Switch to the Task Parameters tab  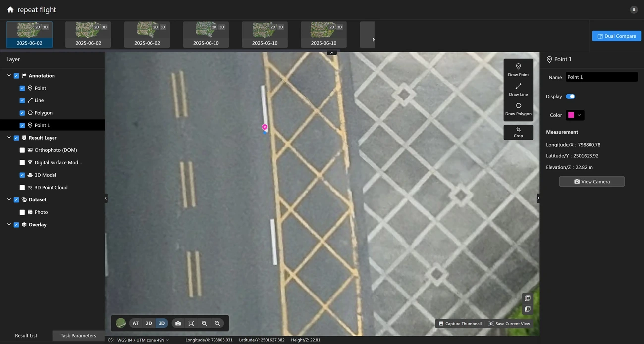pos(78,336)
